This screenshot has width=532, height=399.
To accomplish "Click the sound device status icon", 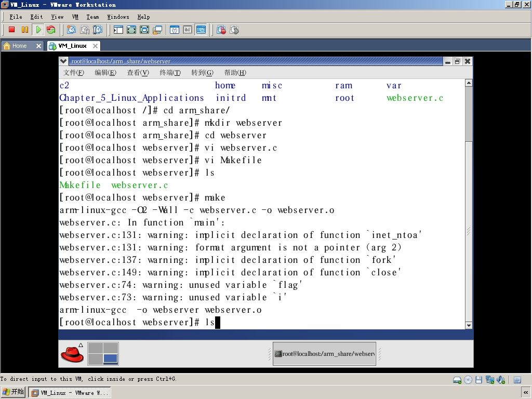I will click(501, 380).
